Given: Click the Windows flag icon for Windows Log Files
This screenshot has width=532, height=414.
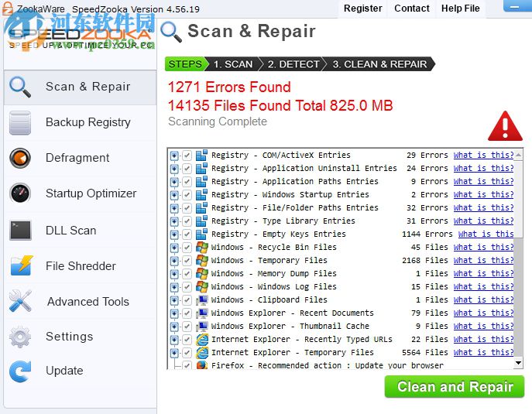Looking at the screenshot, I should 202,287.
